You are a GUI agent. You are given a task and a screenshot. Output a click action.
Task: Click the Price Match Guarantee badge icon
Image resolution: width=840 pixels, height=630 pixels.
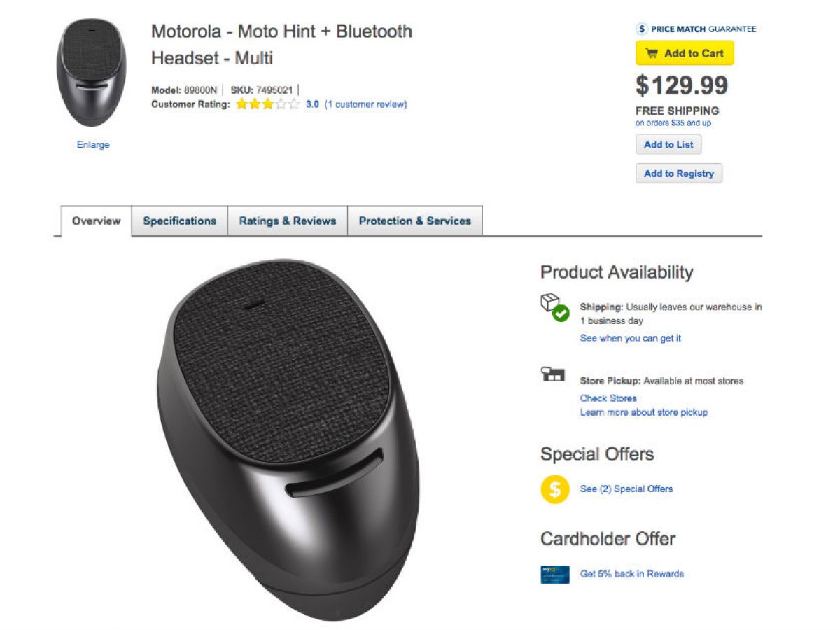642,29
